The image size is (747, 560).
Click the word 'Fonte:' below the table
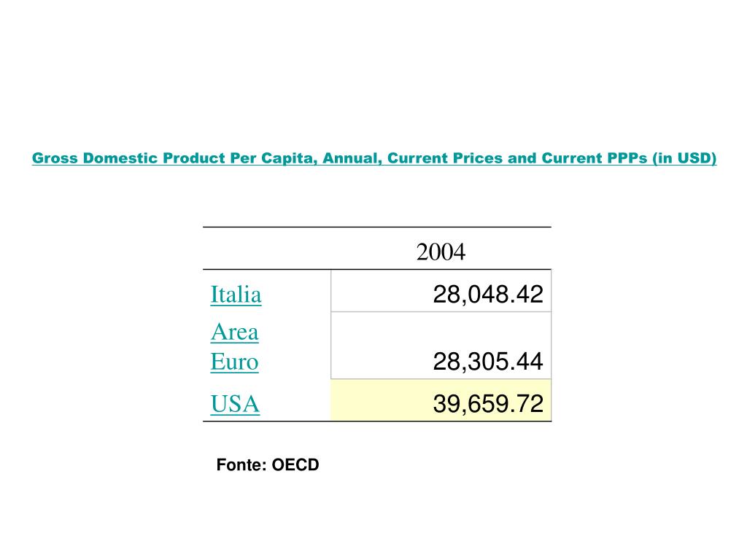(x=241, y=465)
